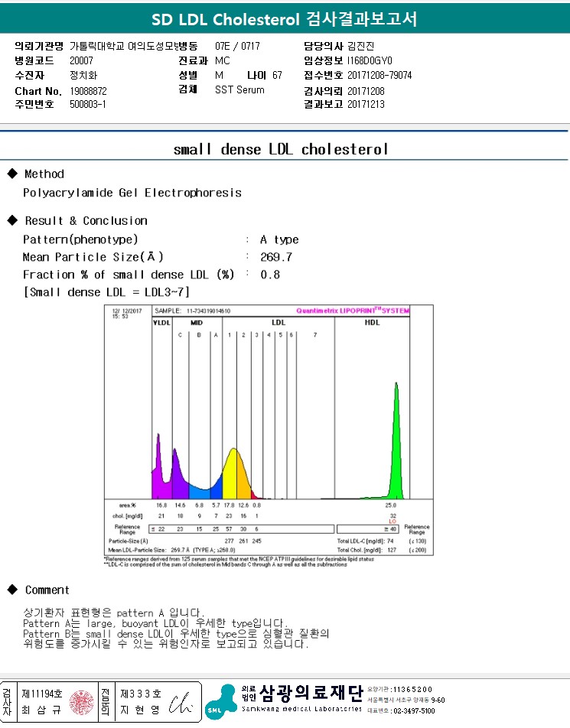Click the specimen value 'SST Serum'
The width and height of the screenshot is (570, 728).
point(239,90)
